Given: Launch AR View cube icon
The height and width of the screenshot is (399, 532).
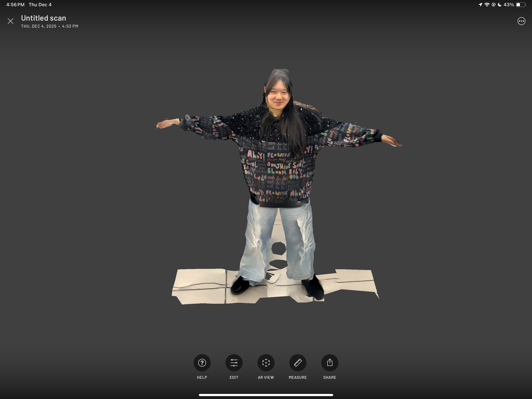Looking at the screenshot, I should coord(266,362).
